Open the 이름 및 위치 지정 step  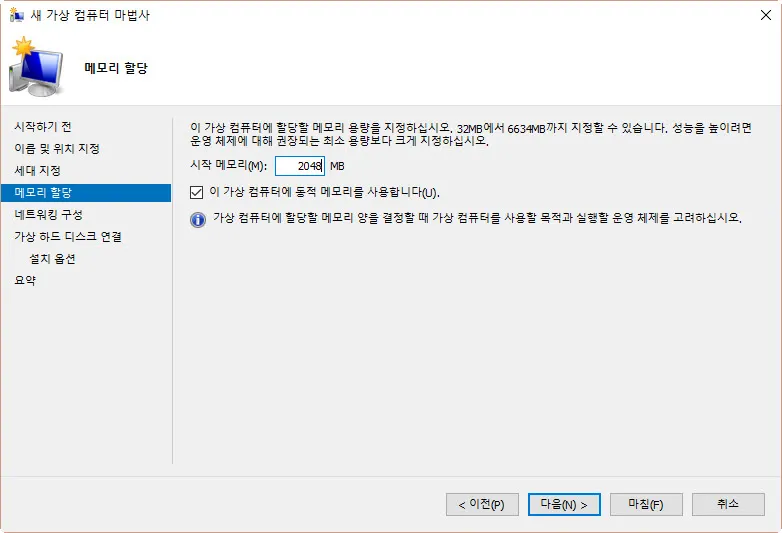coord(57,149)
